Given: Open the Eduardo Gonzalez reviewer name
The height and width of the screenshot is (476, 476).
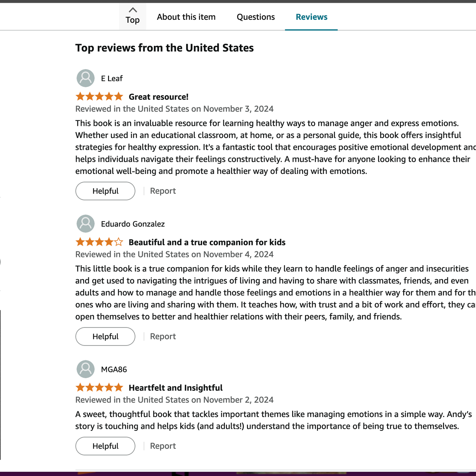Looking at the screenshot, I should [133, 224].
